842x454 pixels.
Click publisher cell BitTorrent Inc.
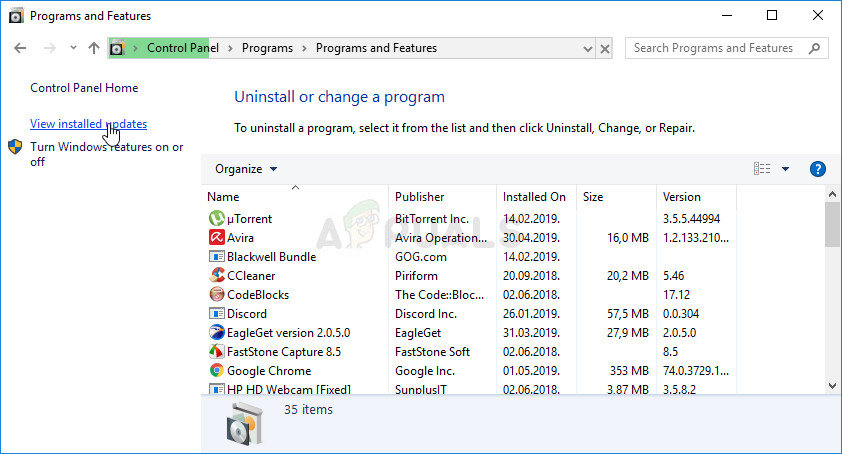click(x=432, y=219)
